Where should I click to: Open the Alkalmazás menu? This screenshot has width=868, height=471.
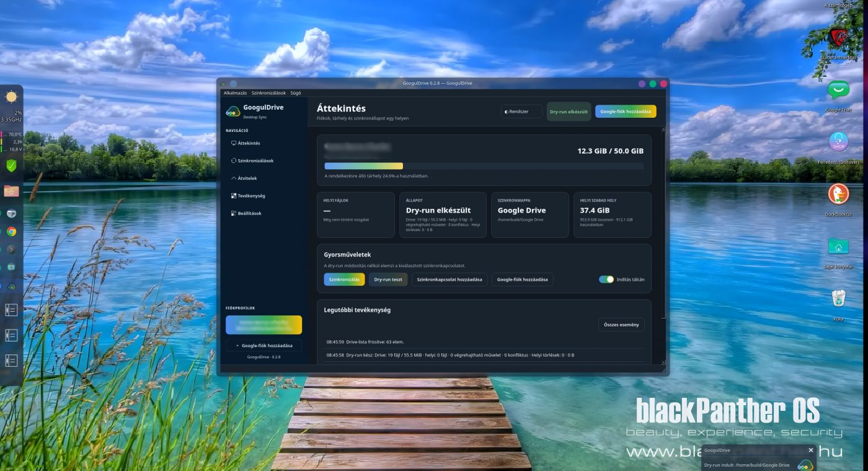(235, 93)
